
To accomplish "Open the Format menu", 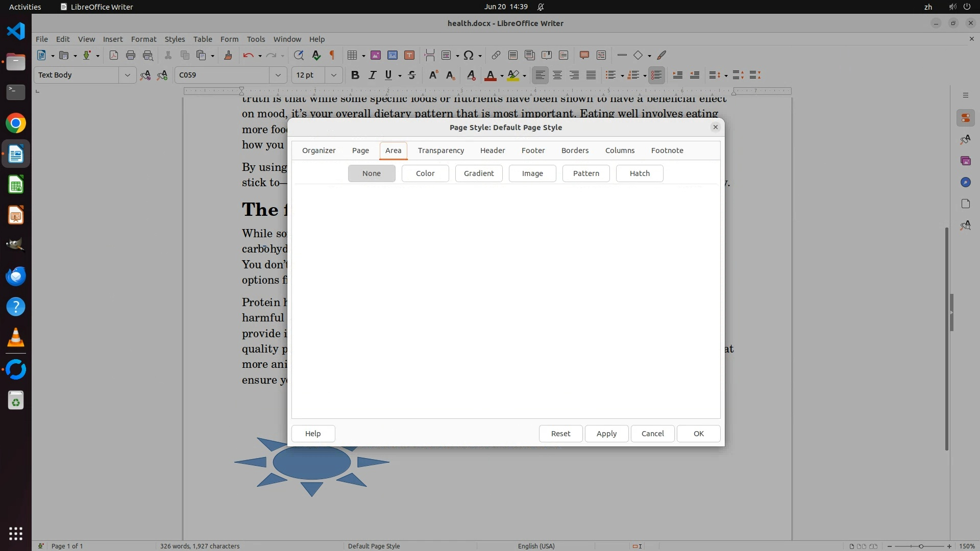I will coord(143,39).
